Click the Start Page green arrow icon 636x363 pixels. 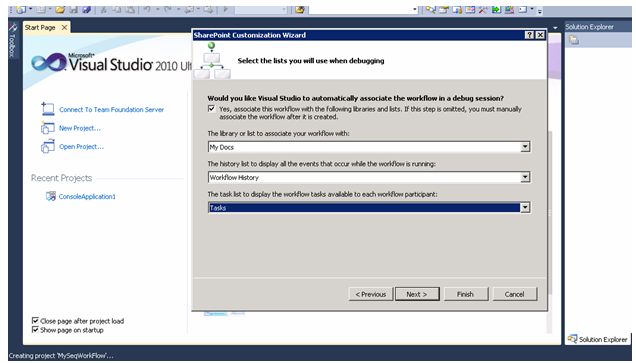[x=496, y=9]
